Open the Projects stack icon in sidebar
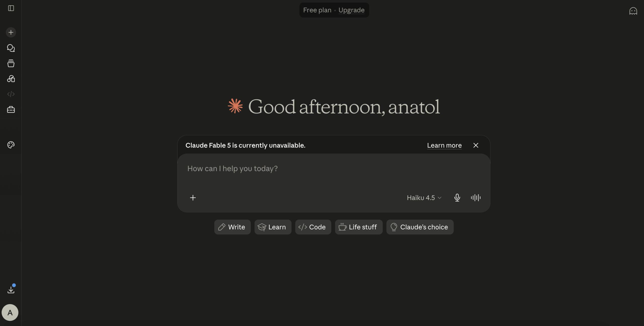The height and width of the screenshot is (326, 644). pyautogui.click(x=11, y=63)
